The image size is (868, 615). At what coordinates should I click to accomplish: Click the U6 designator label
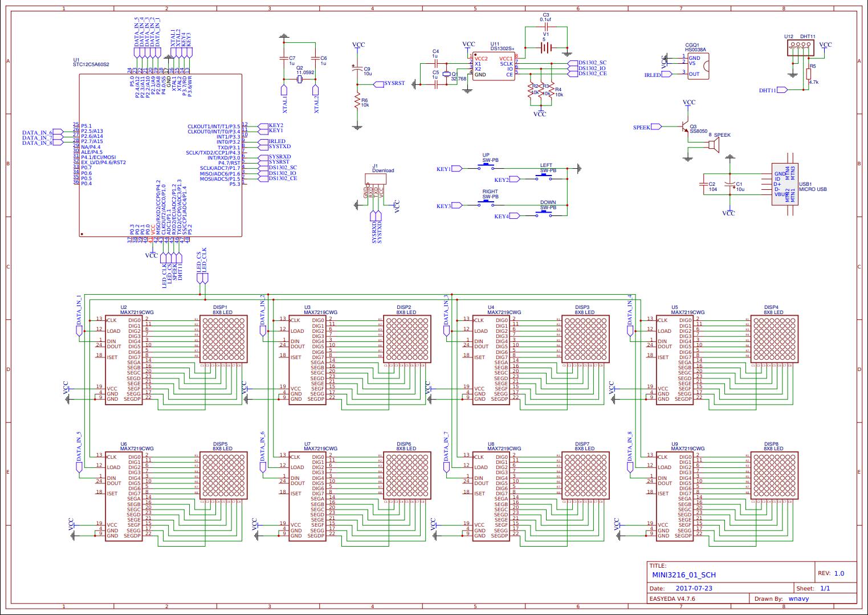(x=124, y=444)
